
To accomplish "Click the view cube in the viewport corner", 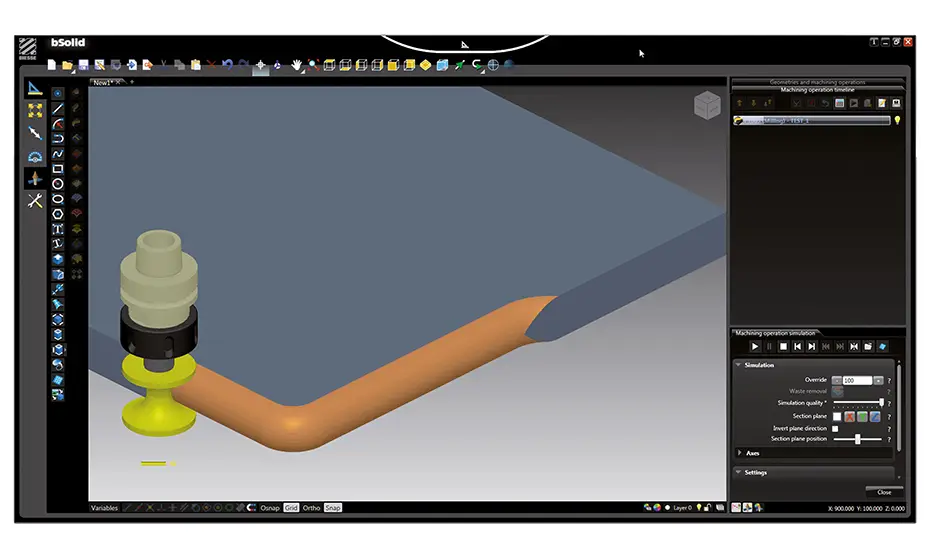I will point(707,103).
